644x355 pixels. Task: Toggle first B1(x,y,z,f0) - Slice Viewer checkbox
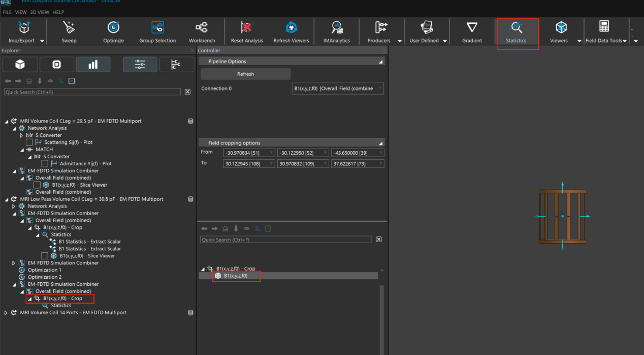coord(37,185)
